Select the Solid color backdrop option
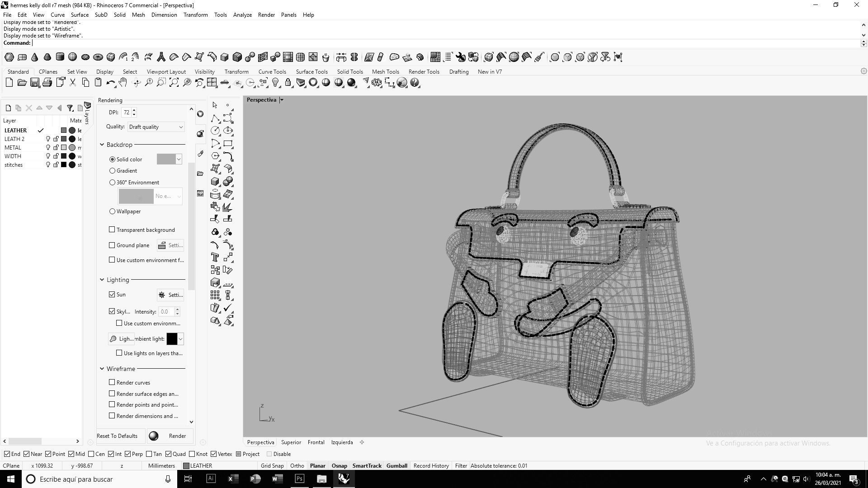The width and height of the screenshot is (868, 488). click(113, 160)
